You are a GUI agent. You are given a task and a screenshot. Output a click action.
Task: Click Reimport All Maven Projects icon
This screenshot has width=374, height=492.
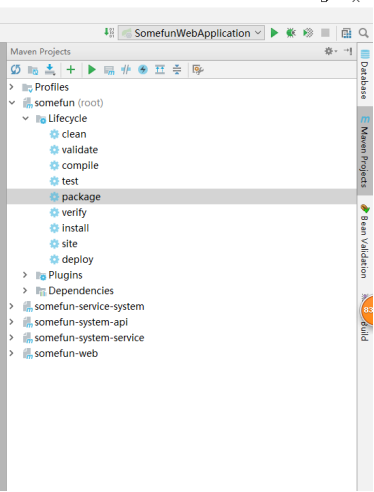pyautogui.click(x=16, y=70)
